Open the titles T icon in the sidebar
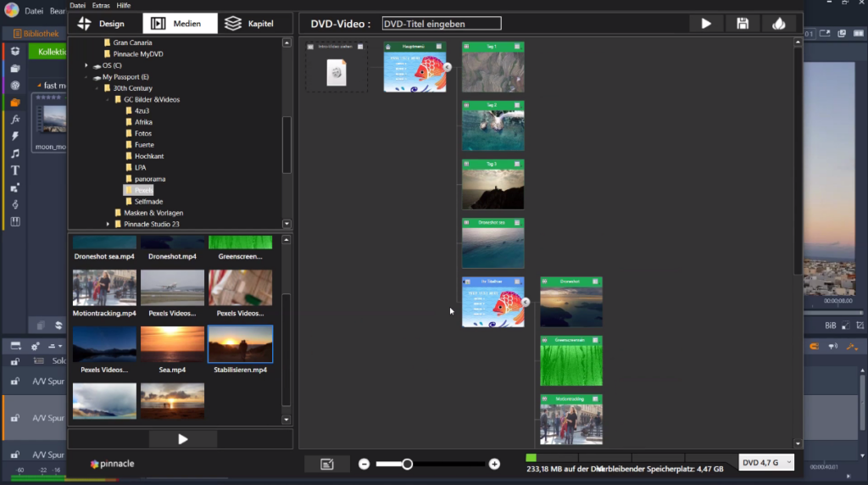Image resolution: width=868 pixels, height=485 pixels. tap(15, 170)
